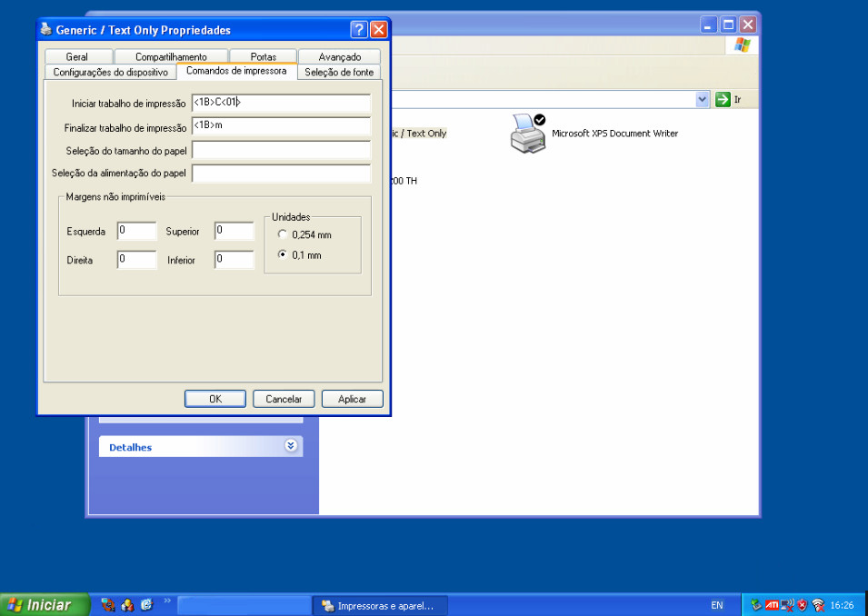The height and width of the screenshot is (616, 868).
Task: Open the Seleção de fonte tab
Action: (338, 72)
